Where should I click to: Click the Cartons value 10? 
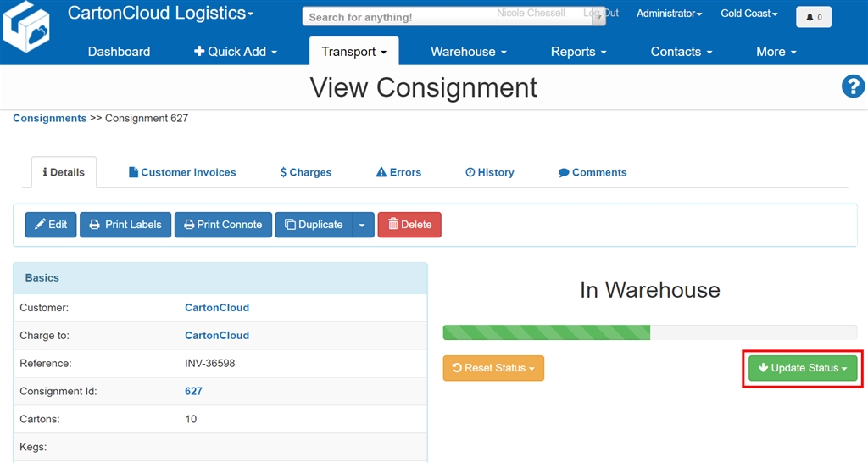[x=191, y=419]
